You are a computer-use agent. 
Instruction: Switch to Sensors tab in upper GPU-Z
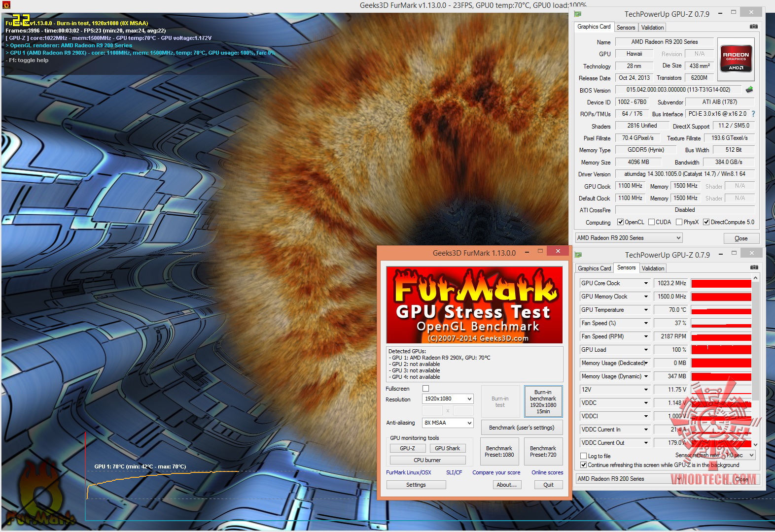[626, 28]
